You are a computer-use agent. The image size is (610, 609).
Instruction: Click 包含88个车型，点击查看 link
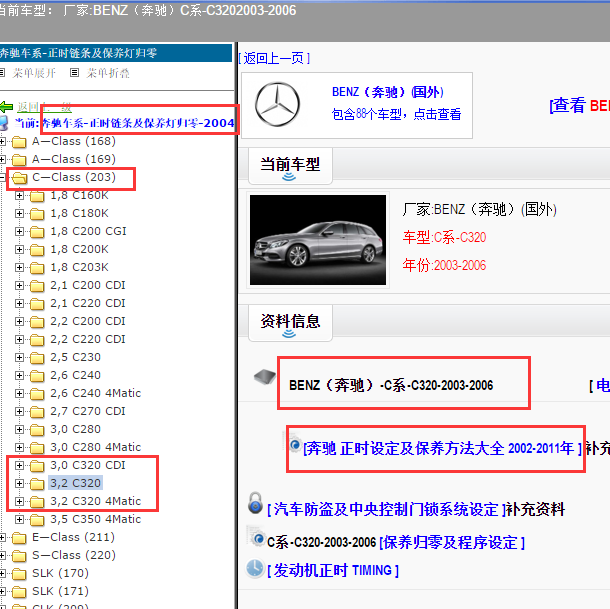[396, 114]
